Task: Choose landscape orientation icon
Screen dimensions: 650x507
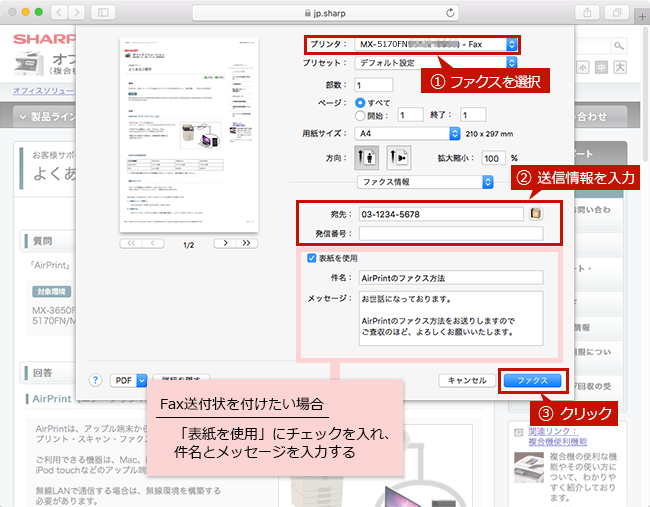Action: pos(399,158)
